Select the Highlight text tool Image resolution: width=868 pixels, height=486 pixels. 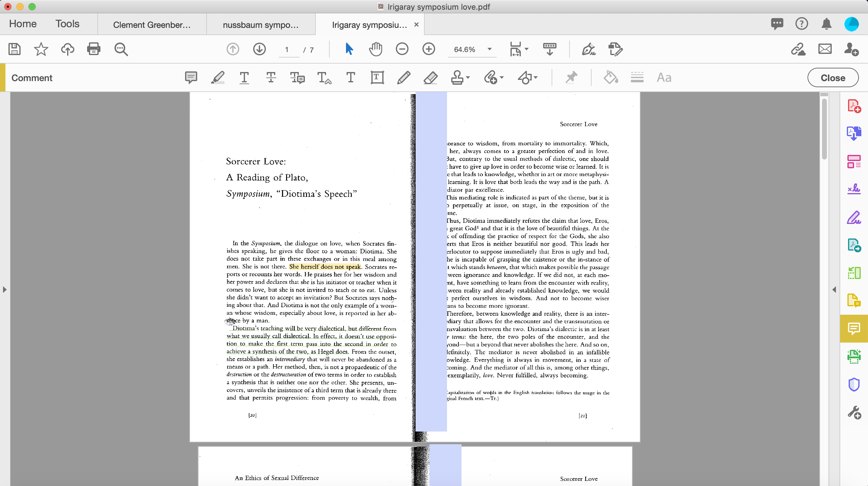tap(217, 77)
